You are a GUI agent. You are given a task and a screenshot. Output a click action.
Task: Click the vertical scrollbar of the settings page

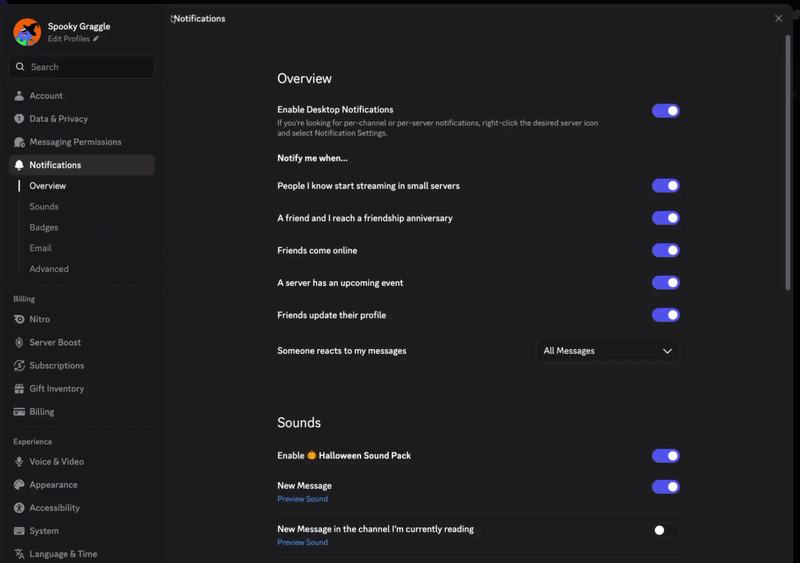(788, 162)
